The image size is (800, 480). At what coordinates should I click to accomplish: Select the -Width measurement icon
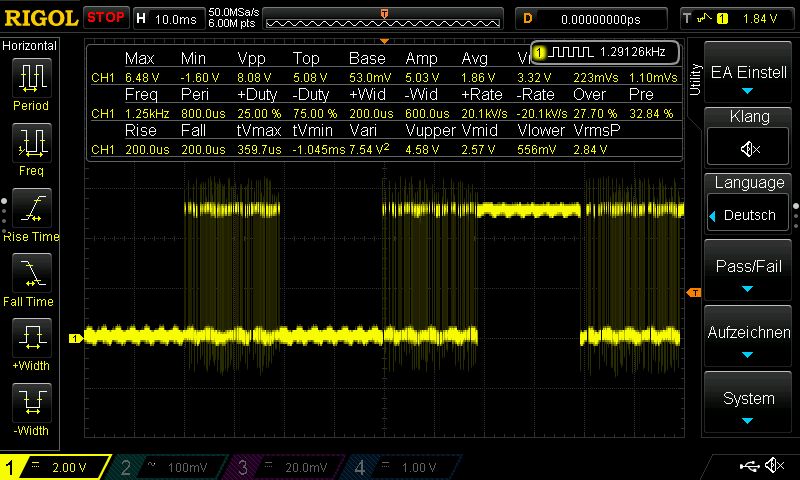pos(31,408)
